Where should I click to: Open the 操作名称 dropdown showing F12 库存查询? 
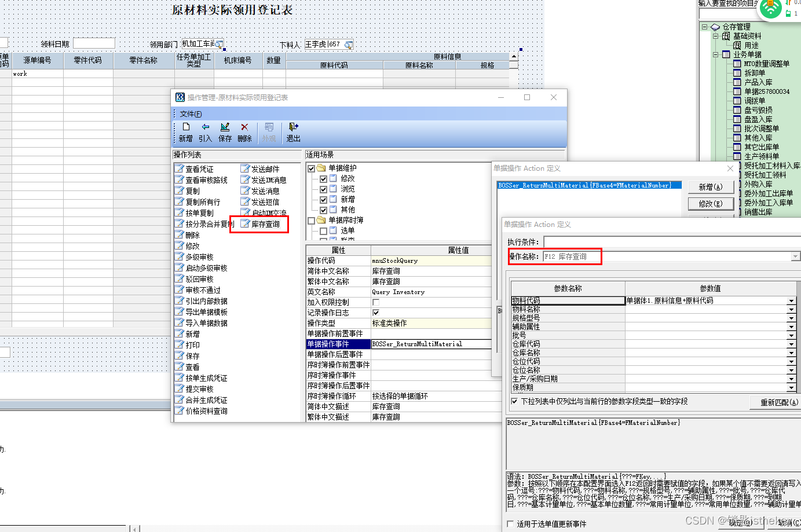click(797, 256)
